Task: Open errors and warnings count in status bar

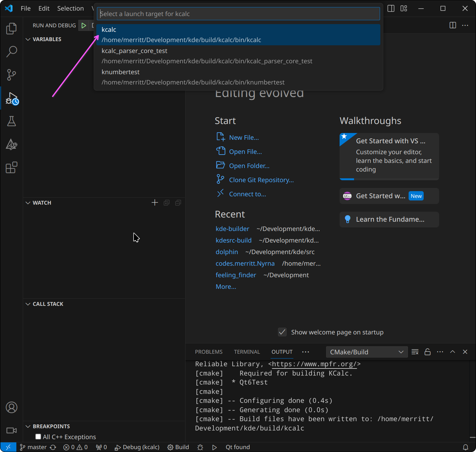Action: click(x=75, y=447)
